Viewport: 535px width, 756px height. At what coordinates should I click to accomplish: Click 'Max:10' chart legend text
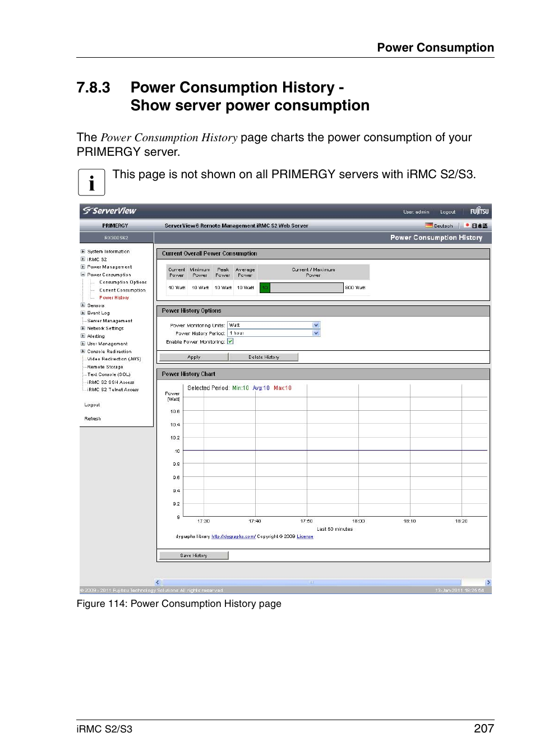283,388
